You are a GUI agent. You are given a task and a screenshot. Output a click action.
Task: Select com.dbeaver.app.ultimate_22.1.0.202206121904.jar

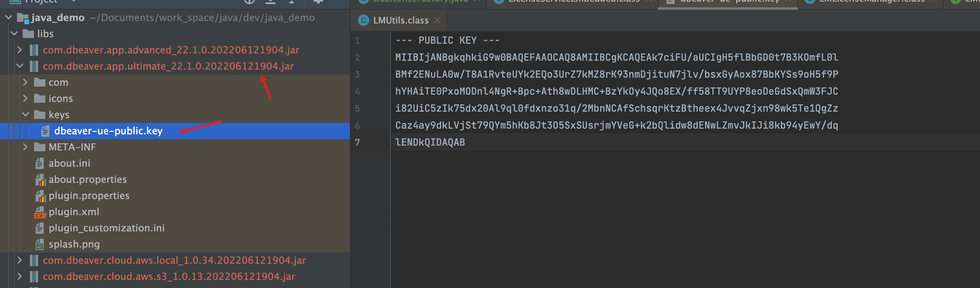[x=168, y=66]
